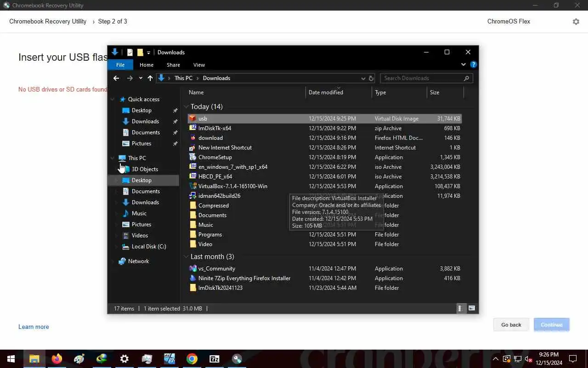Collapse the Quick access tree node
The image size is (588, 368).
click(113, 99)
